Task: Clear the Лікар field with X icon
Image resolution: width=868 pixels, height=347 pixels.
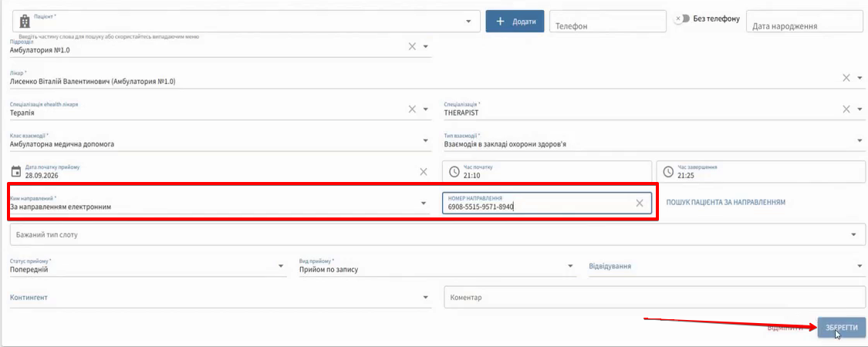Action: coord(846,78)
